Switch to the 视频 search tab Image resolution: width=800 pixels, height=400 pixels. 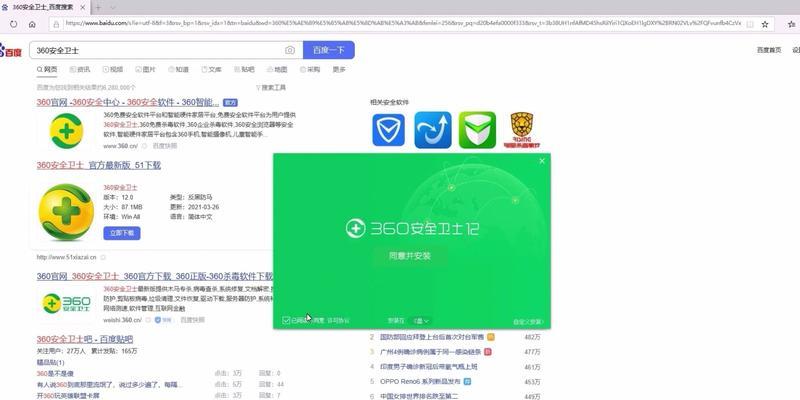[113, 69]
